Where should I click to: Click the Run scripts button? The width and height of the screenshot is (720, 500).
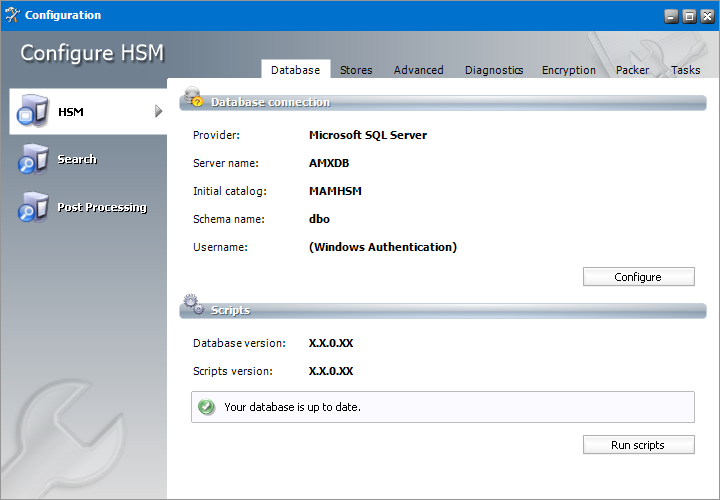click(638, 445)
